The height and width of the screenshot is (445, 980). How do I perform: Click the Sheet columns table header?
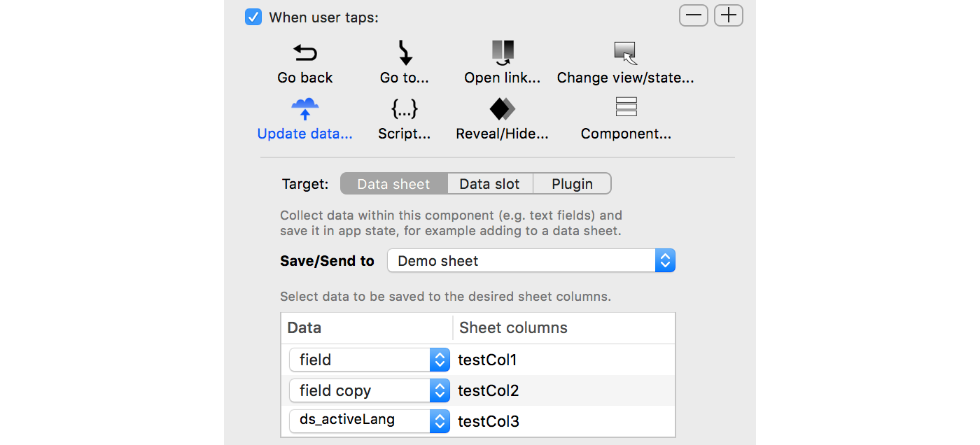click(x=513, y=328)
